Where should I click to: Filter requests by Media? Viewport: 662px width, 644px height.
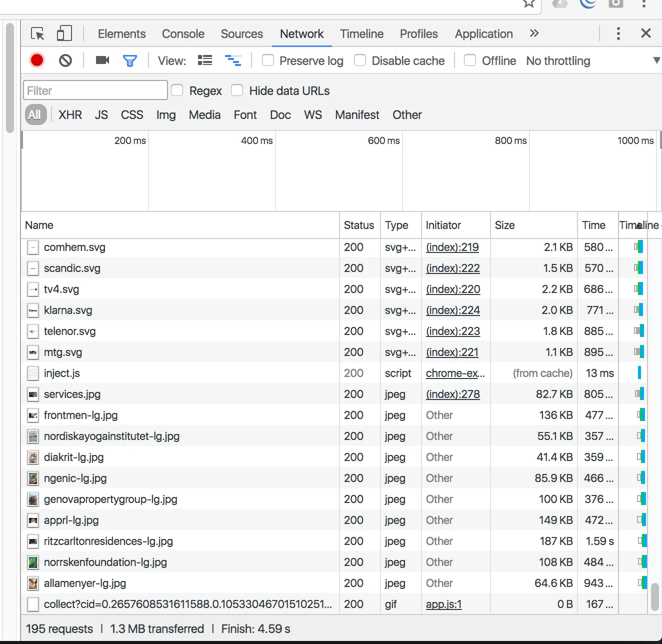[205, 115]
